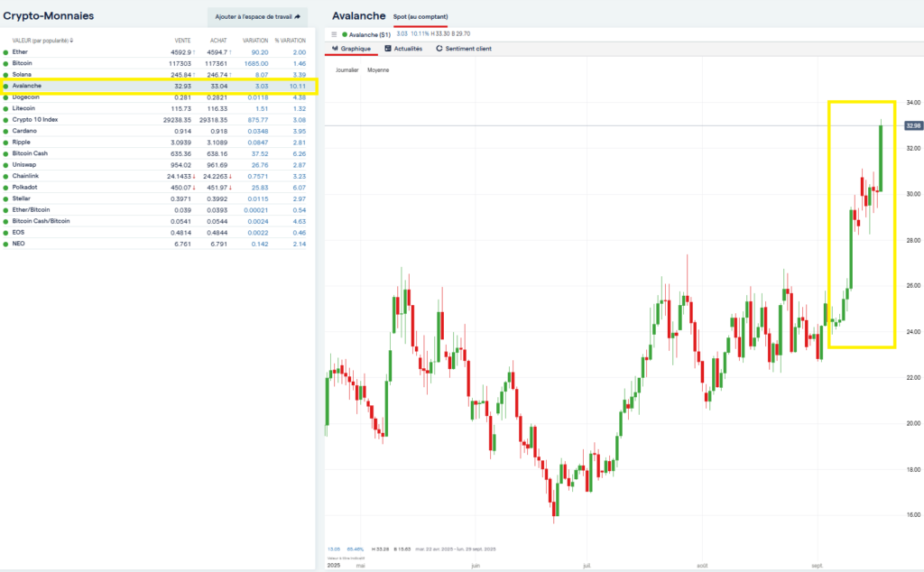Click Crypto 10 Index variation 875.77
Screen dimensions: 924x572
coord(258,120)
